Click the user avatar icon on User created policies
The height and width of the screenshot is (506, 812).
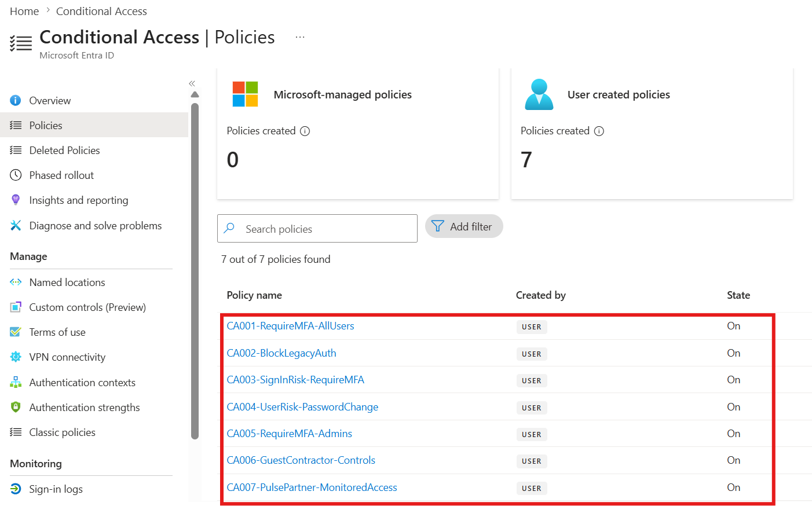(x=539, y=94)
